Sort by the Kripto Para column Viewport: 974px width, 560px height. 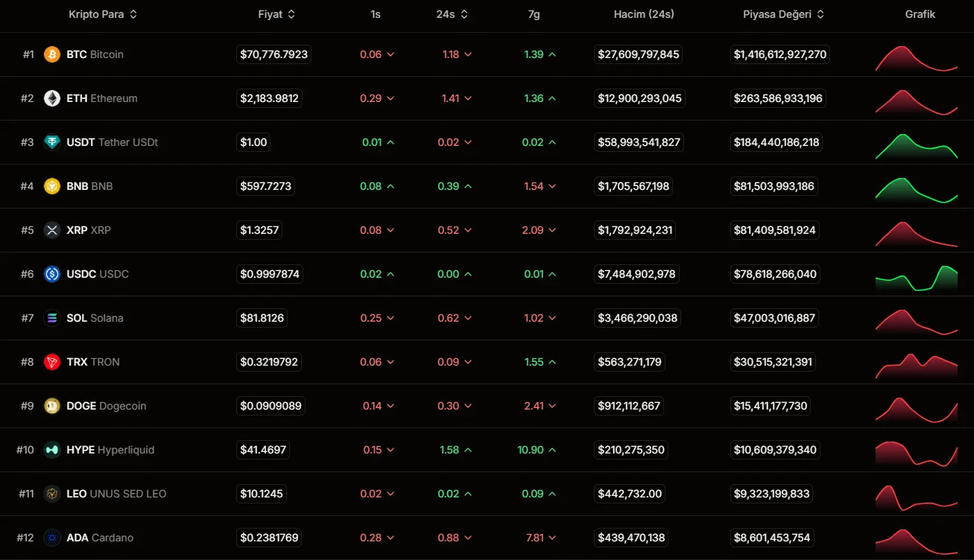pos(102,14)
